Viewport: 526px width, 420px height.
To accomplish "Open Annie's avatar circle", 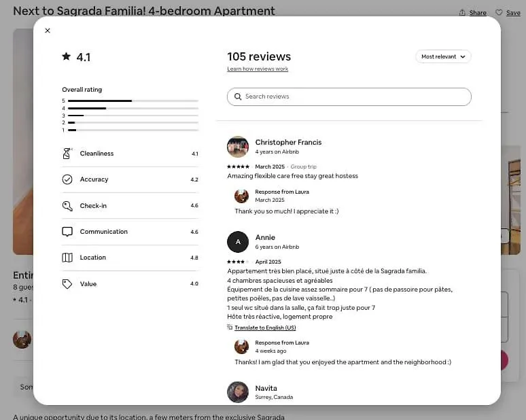I will coord(238,242).
